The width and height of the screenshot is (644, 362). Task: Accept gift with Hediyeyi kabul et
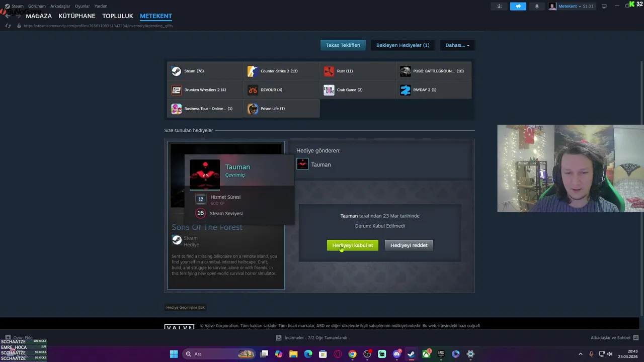(x=353, y=245)
